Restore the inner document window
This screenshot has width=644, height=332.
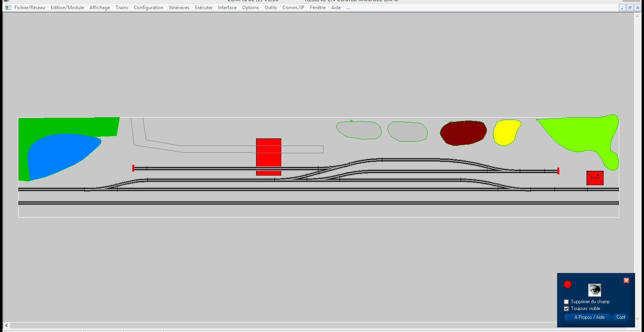(x=630, y=8)
